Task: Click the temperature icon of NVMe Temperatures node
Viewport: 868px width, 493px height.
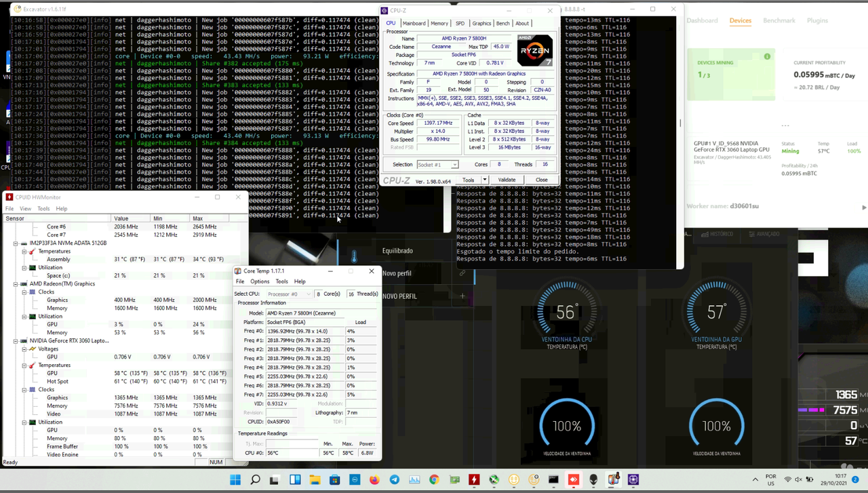Action: pos(32,251)
